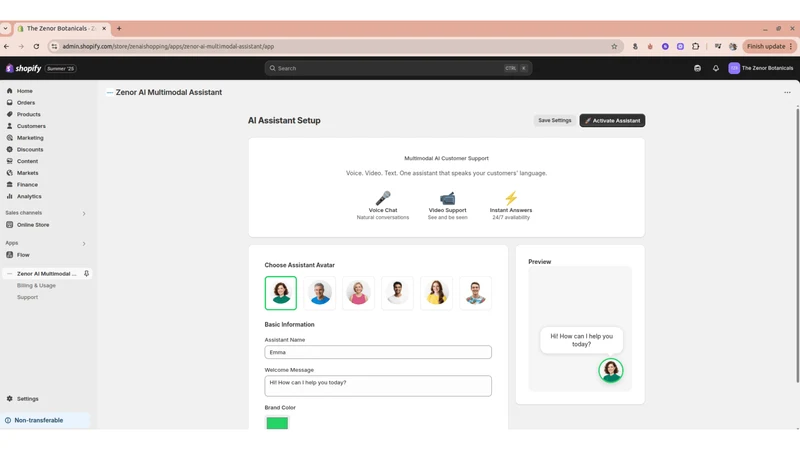Select the last avatar, man in patterned shirt
This screenshot has height=450, width=800.
point(476,293)
